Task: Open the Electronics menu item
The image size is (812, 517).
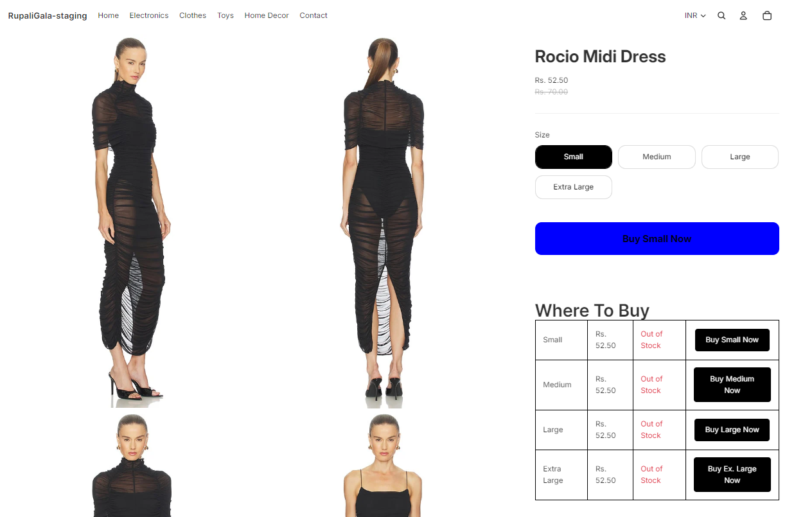Action: coord(149,15)
